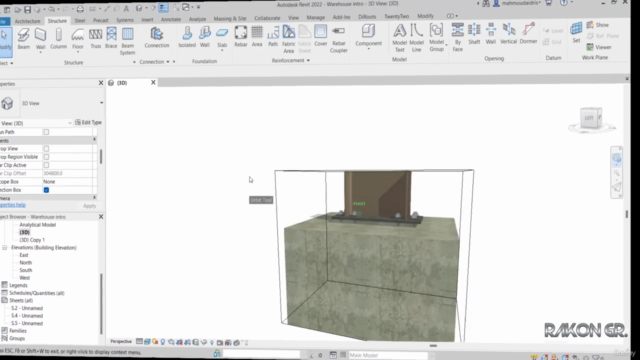Screen dimensions: 640x360
Task: Click the ViewCube in 3D view
Action: [x=590, y=118]
